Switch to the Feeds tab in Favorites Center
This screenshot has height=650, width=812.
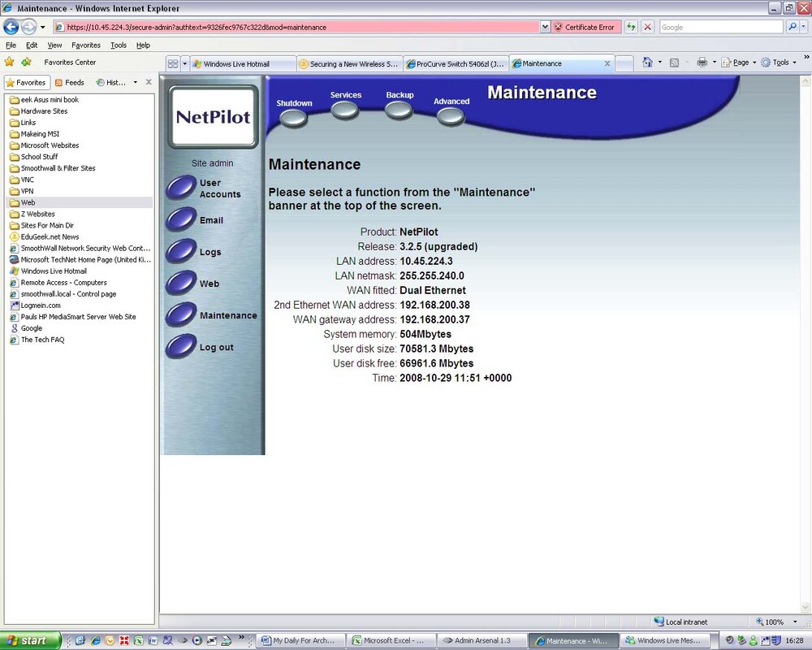pyautogui.click(x=69, y=82)
